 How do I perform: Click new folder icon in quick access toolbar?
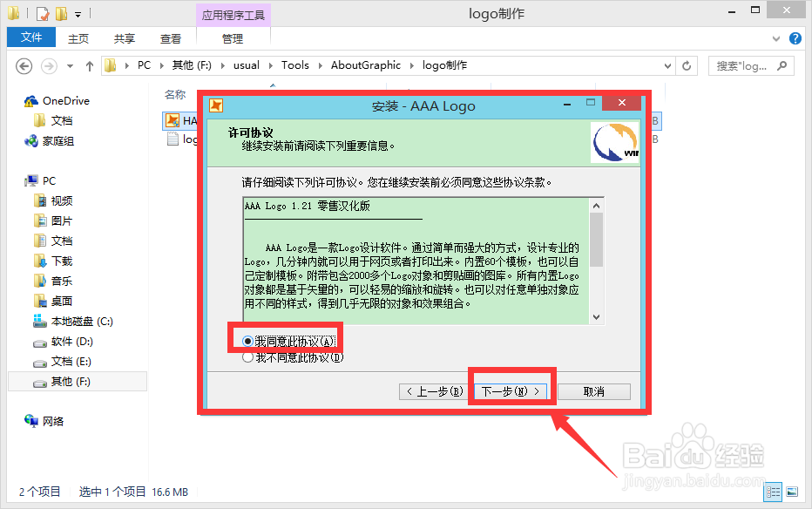pyautogui.click(x=61, y=13)
